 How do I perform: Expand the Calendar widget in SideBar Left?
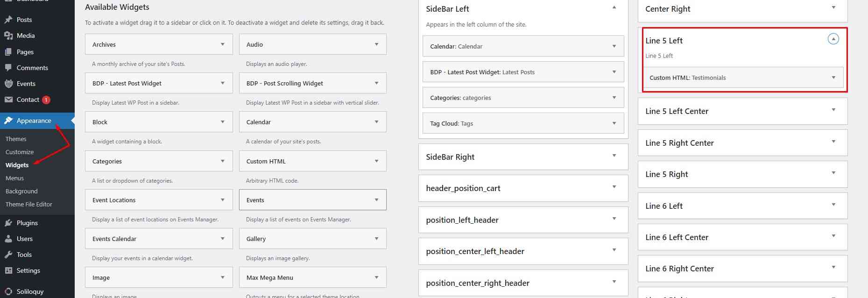[x=614, y=46]
